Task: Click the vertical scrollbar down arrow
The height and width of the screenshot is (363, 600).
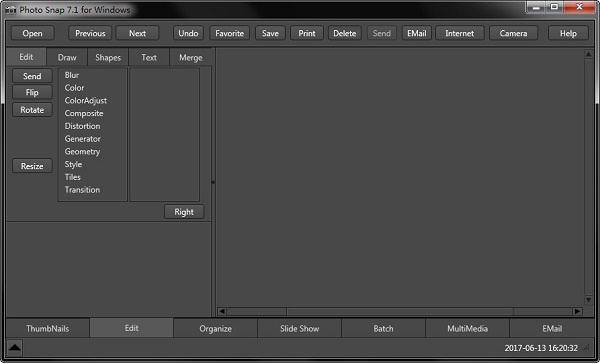Action: click(589, 300)
